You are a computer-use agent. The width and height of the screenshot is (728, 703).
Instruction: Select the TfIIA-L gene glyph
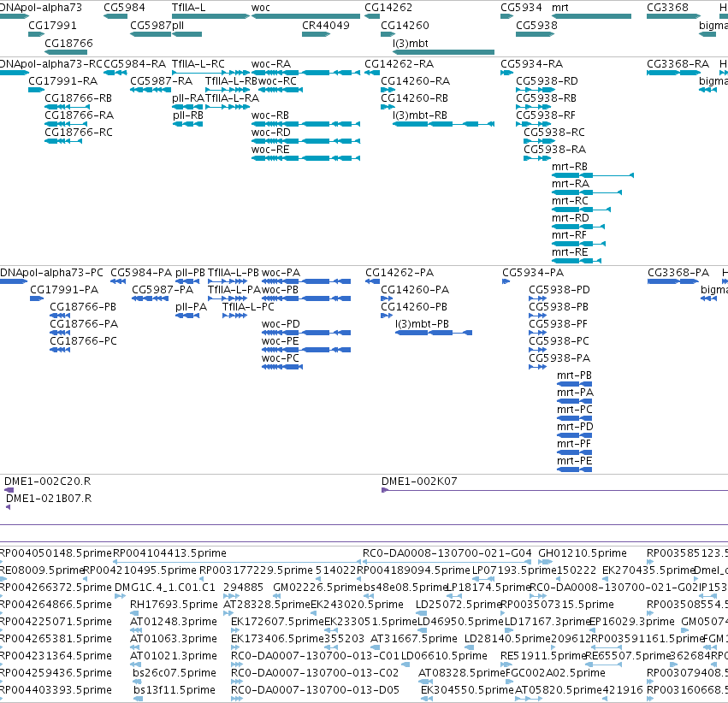coord(210,16)
